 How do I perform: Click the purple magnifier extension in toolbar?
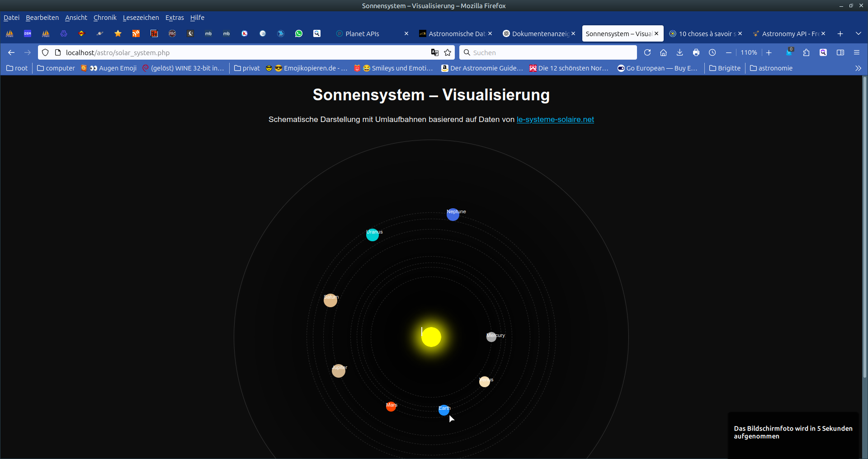click(823, 52)
